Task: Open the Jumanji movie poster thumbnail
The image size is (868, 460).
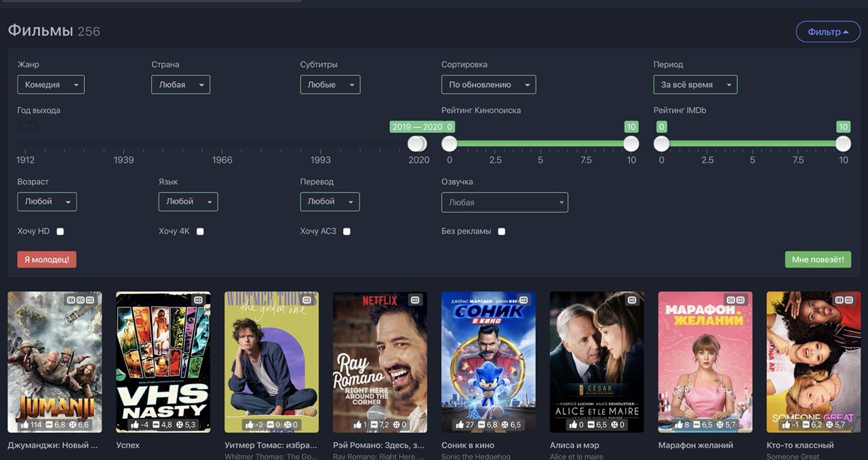Action: point(55,362)
